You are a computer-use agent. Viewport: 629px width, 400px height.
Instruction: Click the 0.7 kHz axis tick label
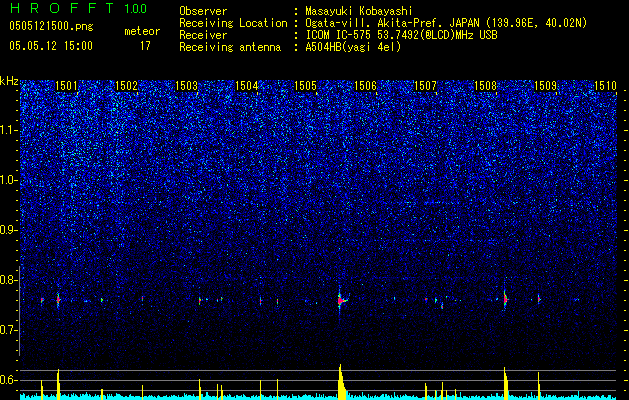9,330
